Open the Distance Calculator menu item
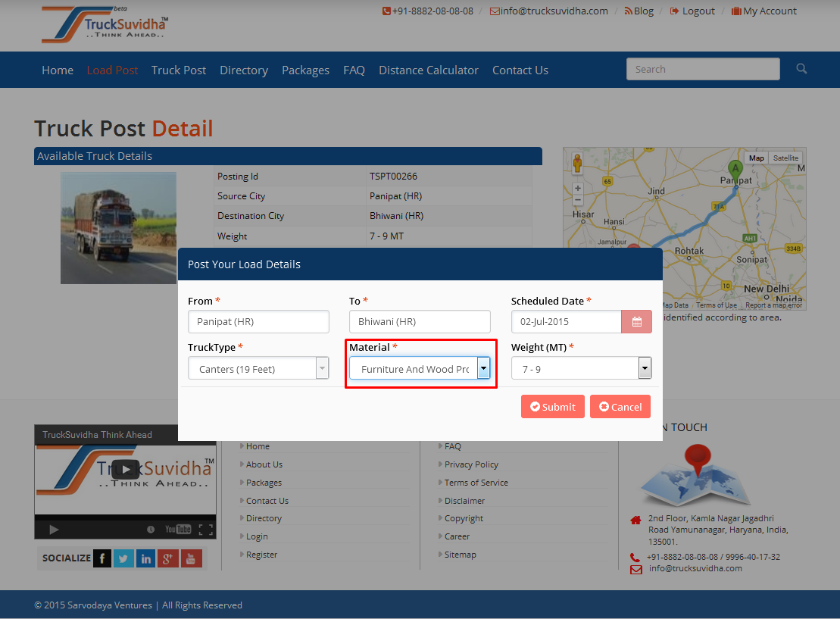This screenshot has width=840, height=619. [429, 70]
